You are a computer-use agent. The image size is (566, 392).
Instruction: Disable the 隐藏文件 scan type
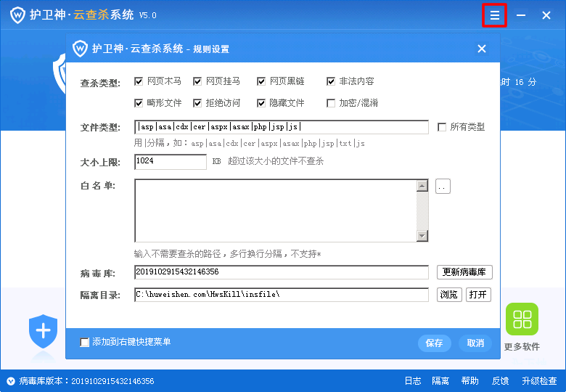point(261,103)
